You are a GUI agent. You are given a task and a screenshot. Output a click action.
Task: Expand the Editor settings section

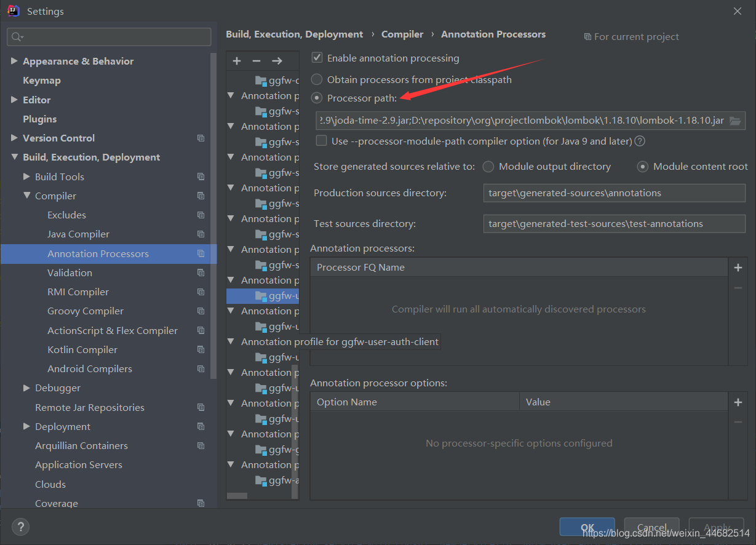(14, 100)
